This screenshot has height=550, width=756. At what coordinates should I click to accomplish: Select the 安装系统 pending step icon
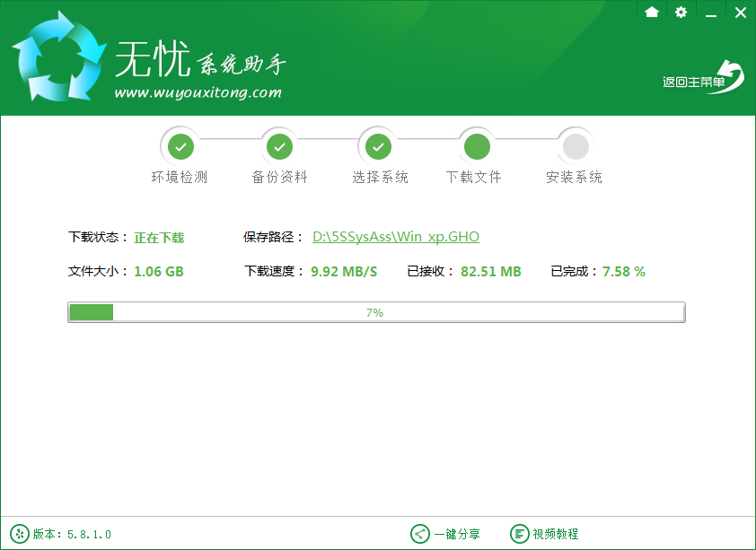coord(575,145)
